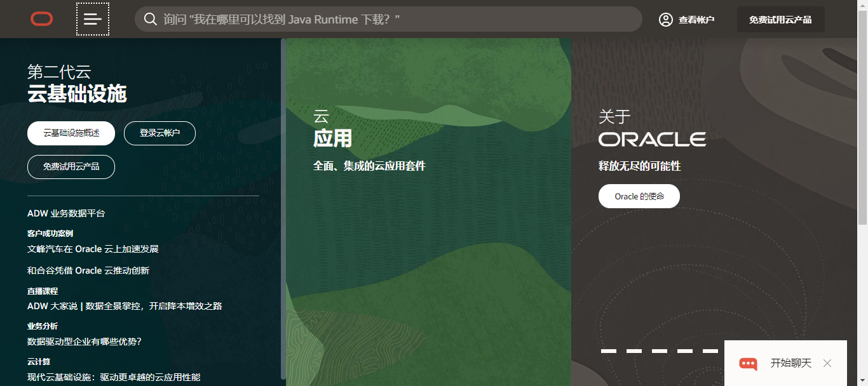Click the 云 应用 panel heading
Image resolution: width=868 pixels, height=386 pixels.
[332, 129]
